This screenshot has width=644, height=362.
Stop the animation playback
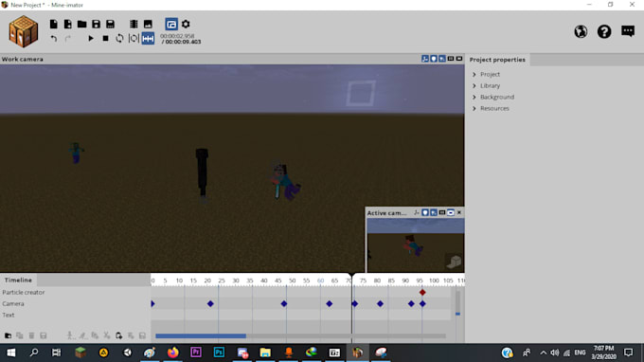click(x=105, y=39)
